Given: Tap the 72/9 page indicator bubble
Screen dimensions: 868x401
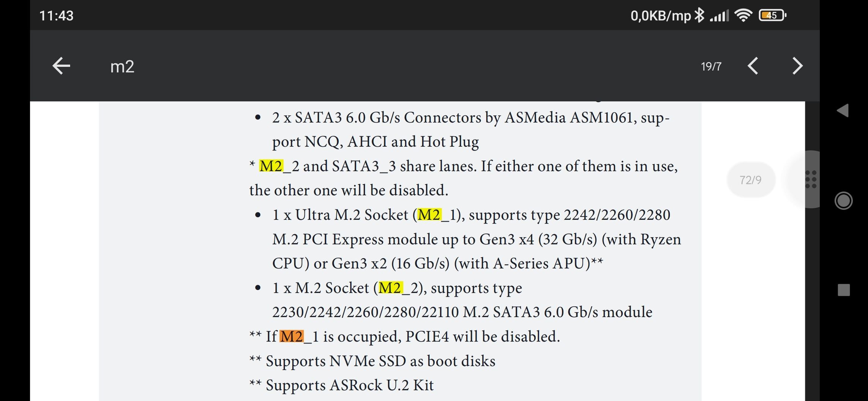Looking at the screenshot, I should coord(751,180).
